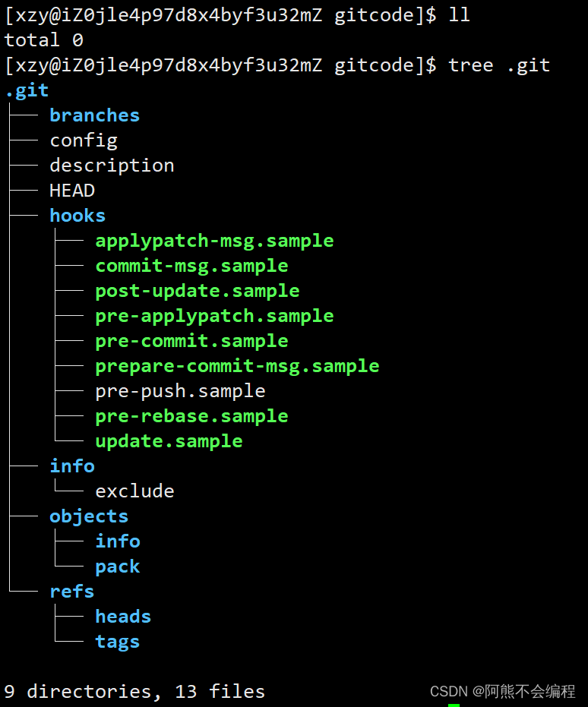Click the hooks directory name
This screenshot has height=707, width=588.
pos(77,216)
